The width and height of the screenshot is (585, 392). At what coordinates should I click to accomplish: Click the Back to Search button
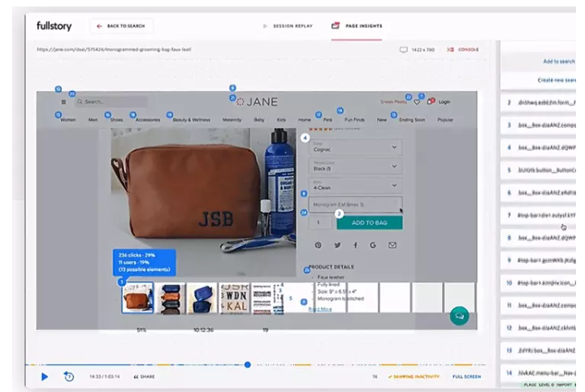pos(120,26)
